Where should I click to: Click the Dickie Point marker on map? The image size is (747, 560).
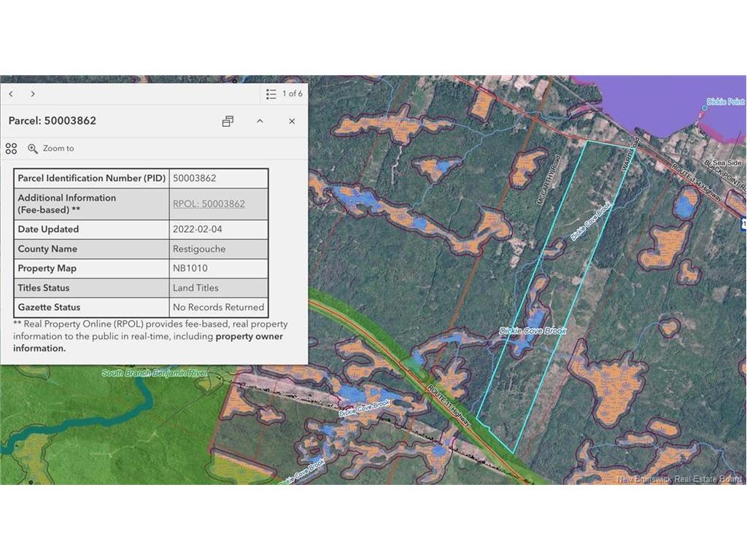[x=704, y=108]
